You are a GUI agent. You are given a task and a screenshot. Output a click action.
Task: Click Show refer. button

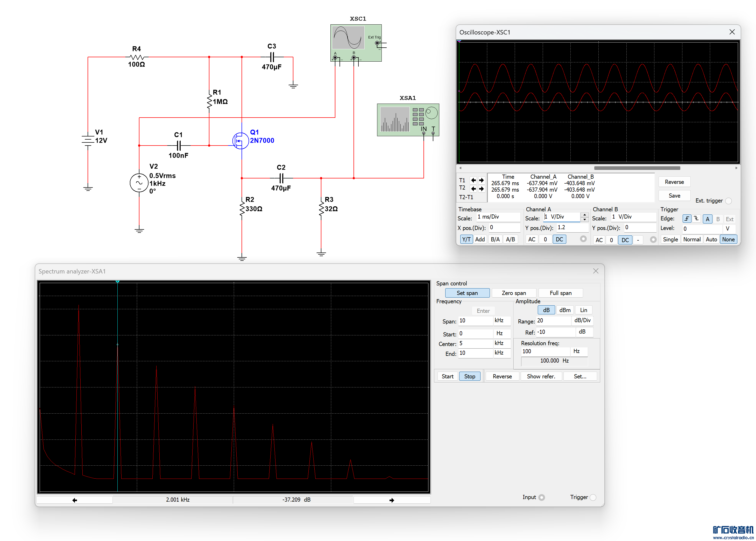541,376
